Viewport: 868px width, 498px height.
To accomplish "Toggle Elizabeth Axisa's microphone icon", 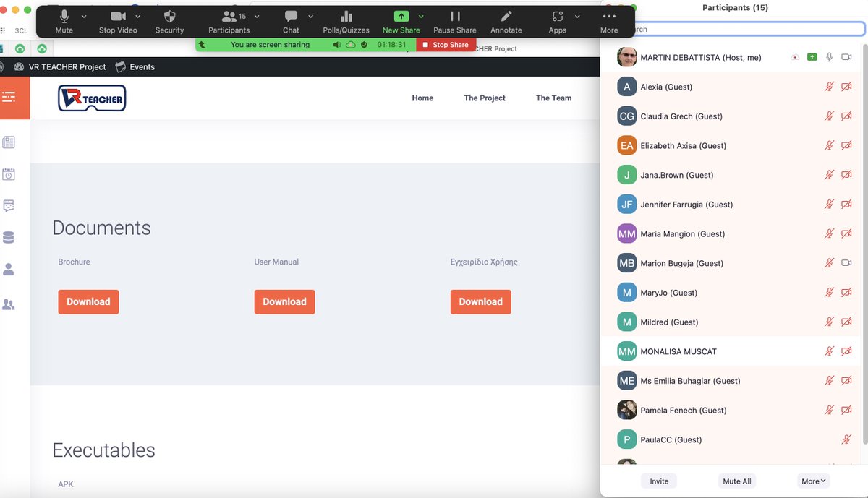I will [830, 145].
